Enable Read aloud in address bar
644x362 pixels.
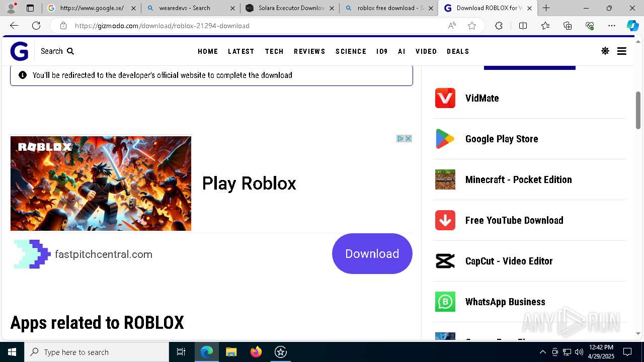(452, 26)
